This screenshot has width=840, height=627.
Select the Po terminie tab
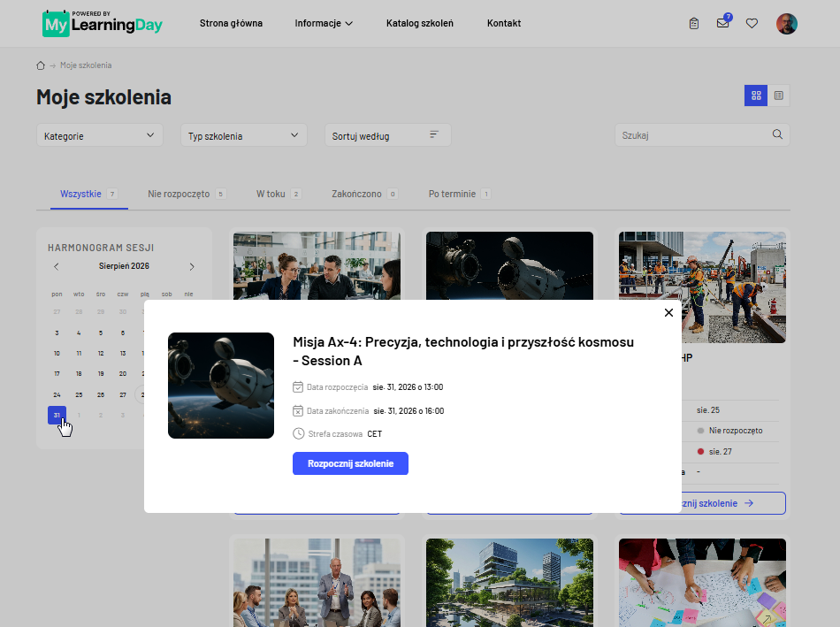click(x=460, y=194)
